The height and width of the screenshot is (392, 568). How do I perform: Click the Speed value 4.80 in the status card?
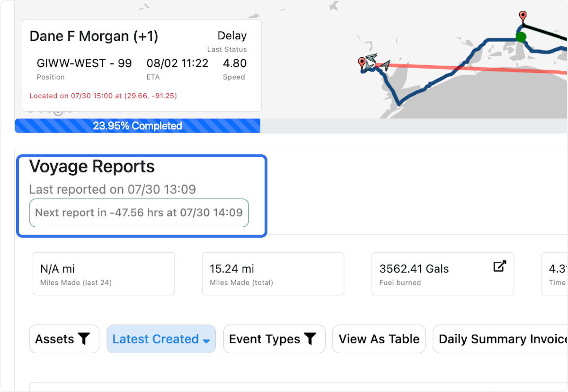pyautogui.click(x=234, y=63)
